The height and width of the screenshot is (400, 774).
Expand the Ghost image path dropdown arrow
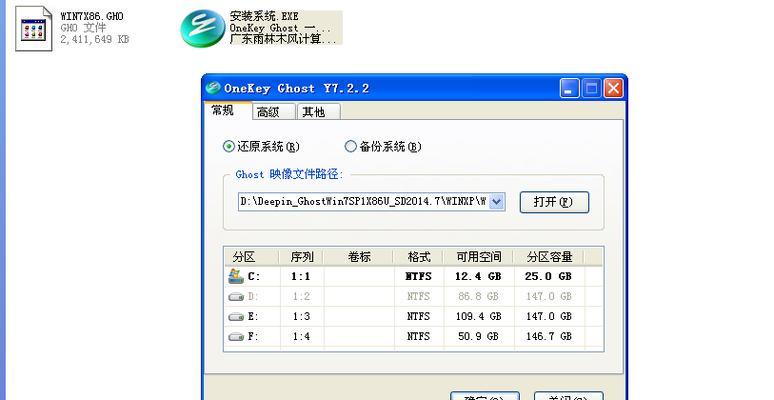[497, 201]
